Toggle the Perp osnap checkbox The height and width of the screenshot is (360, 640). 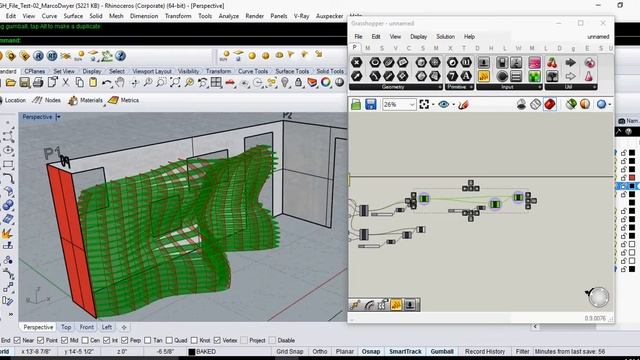(x=124, y=340)
